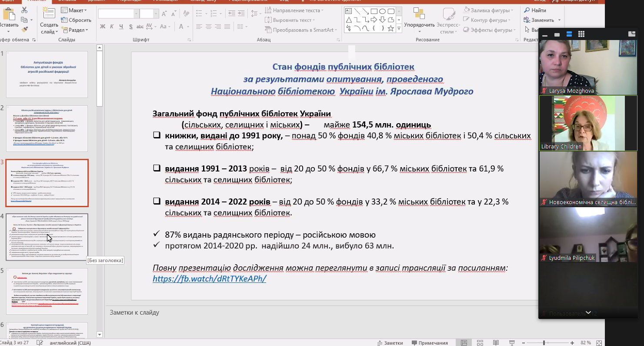Open the Макет layout dropdown

[74, 10]
